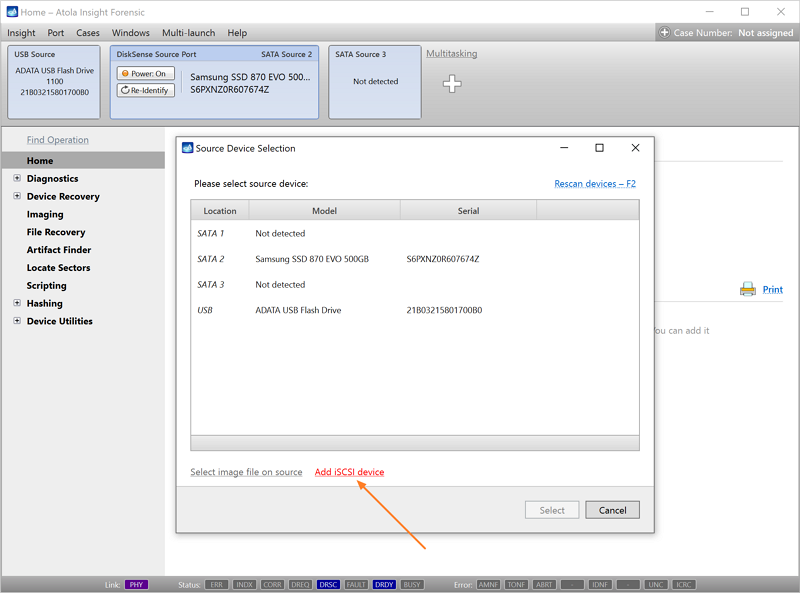This screenshot has height=593, width=800.
Task: Close the Source Device Selection dialog
Action: coord(635,148)
